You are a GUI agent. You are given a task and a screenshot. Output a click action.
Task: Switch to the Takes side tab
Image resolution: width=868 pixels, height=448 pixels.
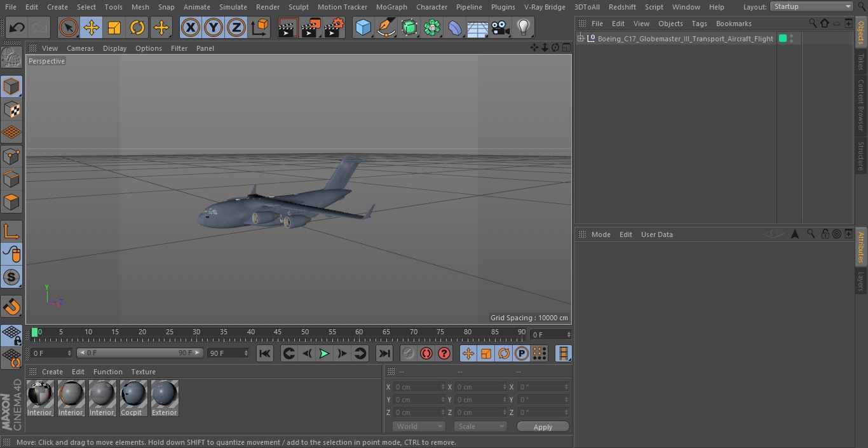861,62
